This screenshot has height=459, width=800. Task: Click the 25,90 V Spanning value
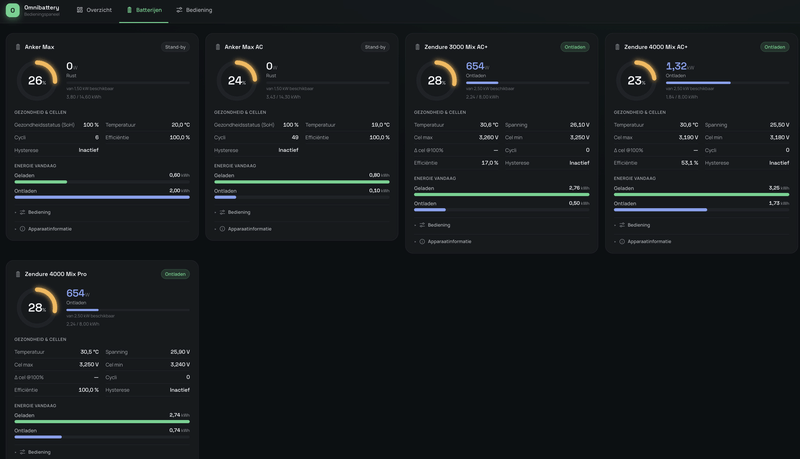pos(180,352)
